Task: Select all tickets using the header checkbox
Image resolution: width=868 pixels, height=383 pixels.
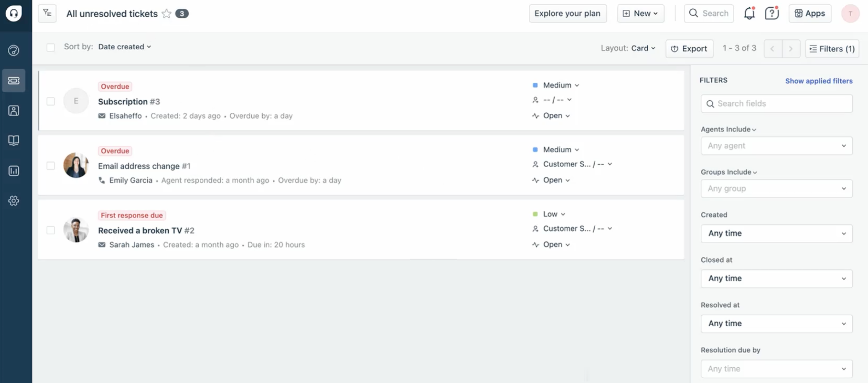Action: click(x=51, y=47)
